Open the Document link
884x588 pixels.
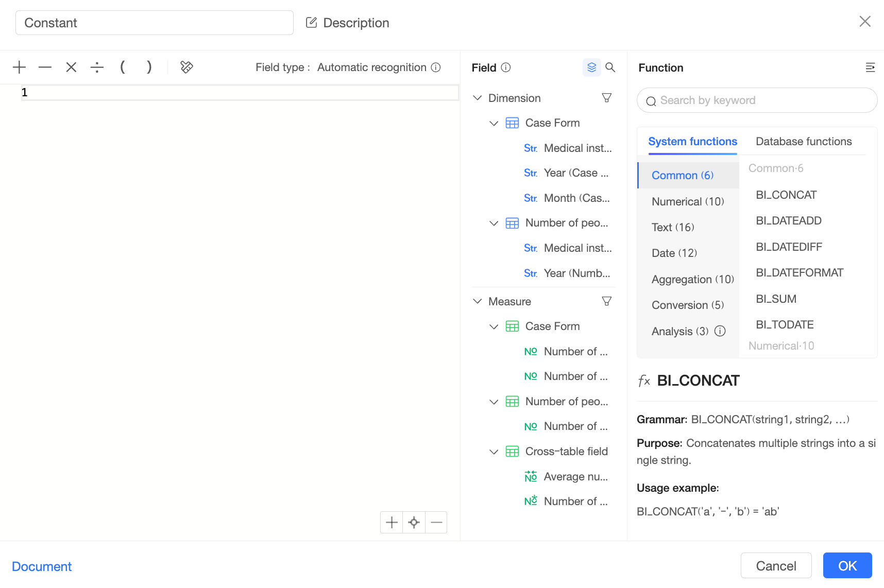pos(42,566)
